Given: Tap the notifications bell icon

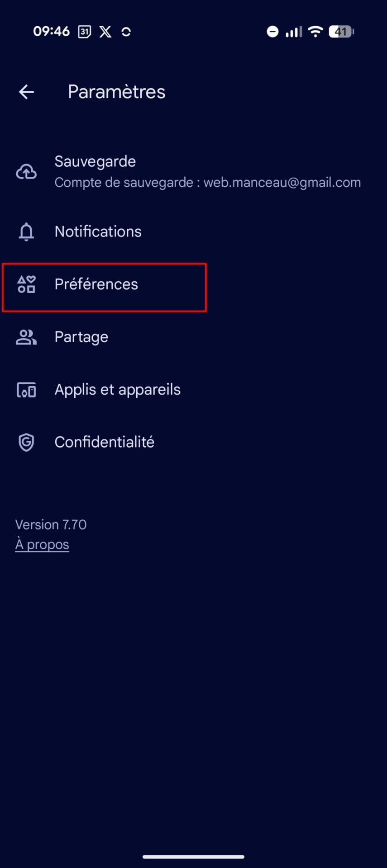Looking at the screenshot, I should tap(26, 231).
